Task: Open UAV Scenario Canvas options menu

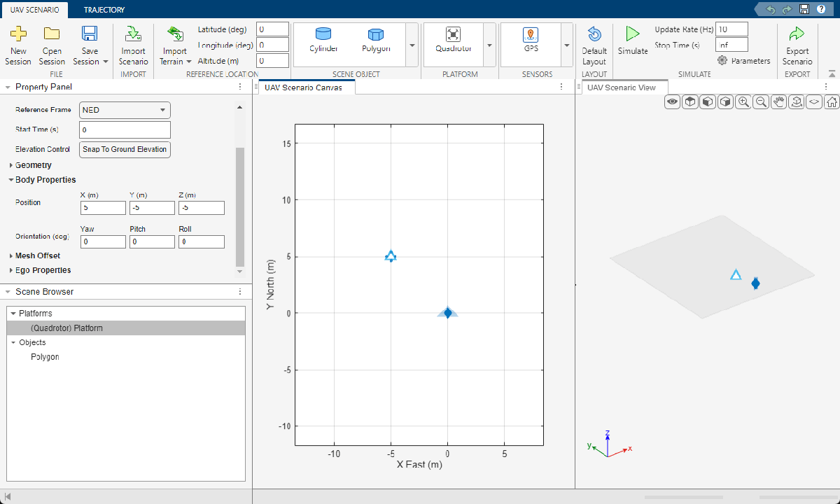Action: click(x=561, y=87)
